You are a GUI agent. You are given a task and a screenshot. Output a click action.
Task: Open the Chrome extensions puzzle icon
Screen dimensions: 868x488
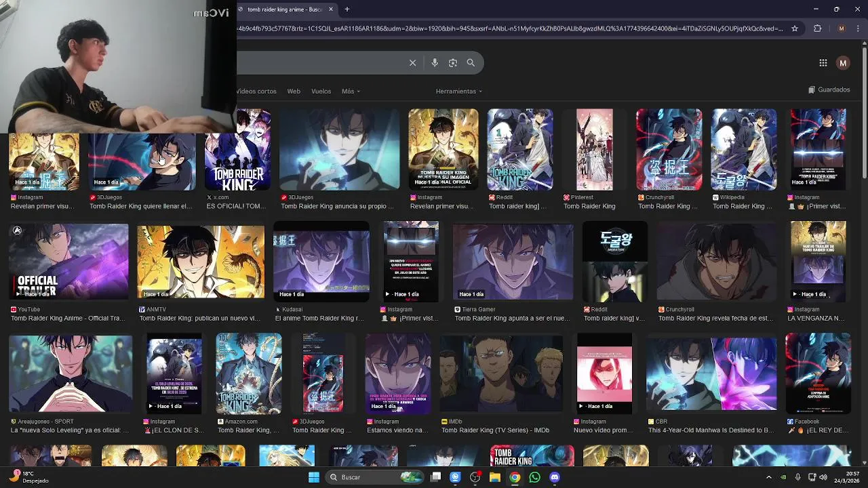click(x=817, y=28)
